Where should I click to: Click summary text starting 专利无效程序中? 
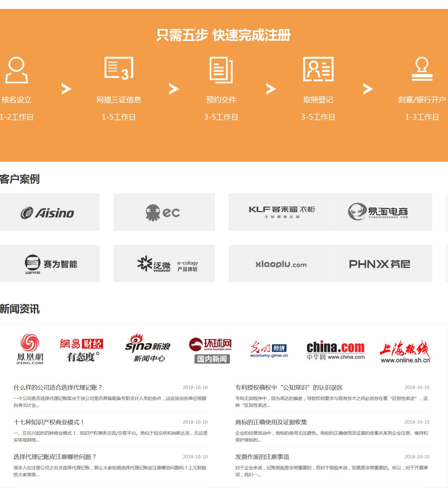[x=332, y=402]
